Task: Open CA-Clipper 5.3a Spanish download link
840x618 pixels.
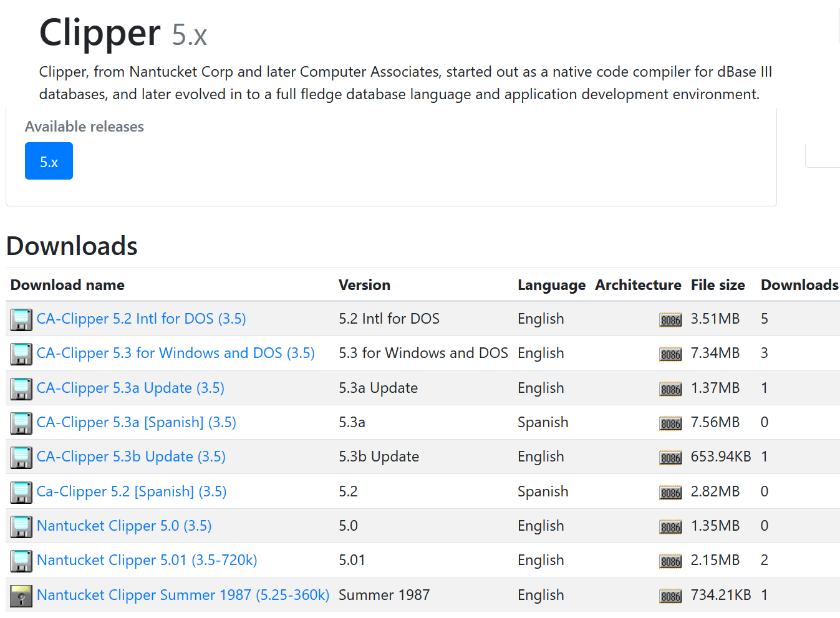Action: [x=136, y=422]
